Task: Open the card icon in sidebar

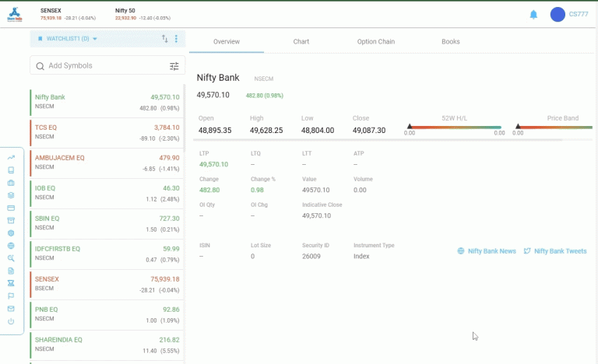Action: coord(11,208)
